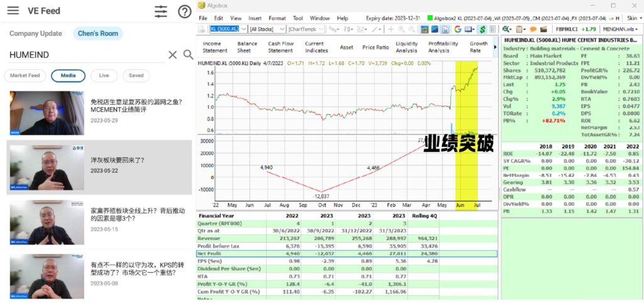Switch to the Chen's Room tab

coord(97,33)
